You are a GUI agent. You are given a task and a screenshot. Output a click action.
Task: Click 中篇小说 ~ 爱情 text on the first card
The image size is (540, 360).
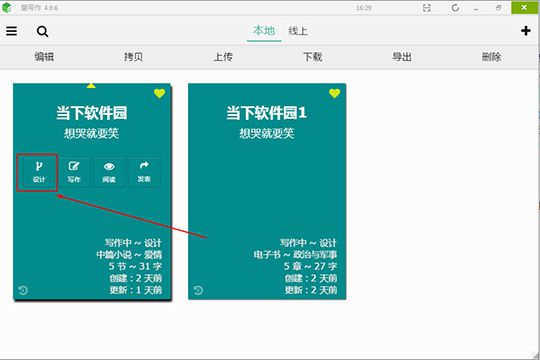coord(129,255)
